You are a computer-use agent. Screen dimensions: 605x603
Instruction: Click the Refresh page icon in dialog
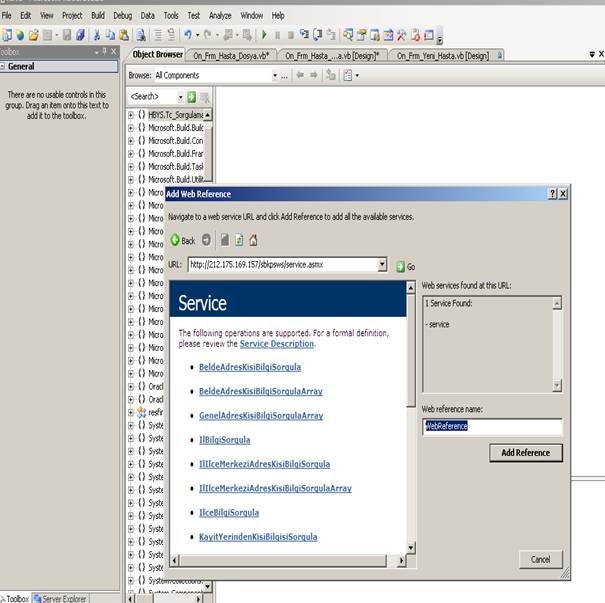pos(239,240)
